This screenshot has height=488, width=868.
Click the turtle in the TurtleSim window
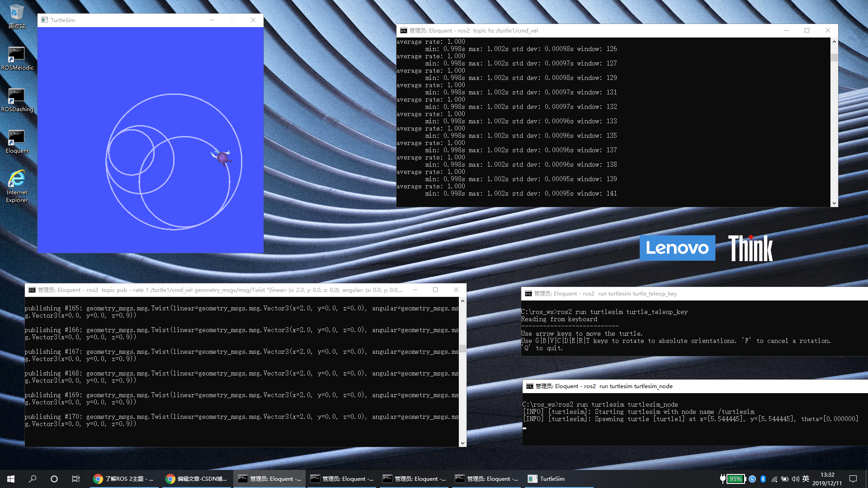[x=222, y=157]
